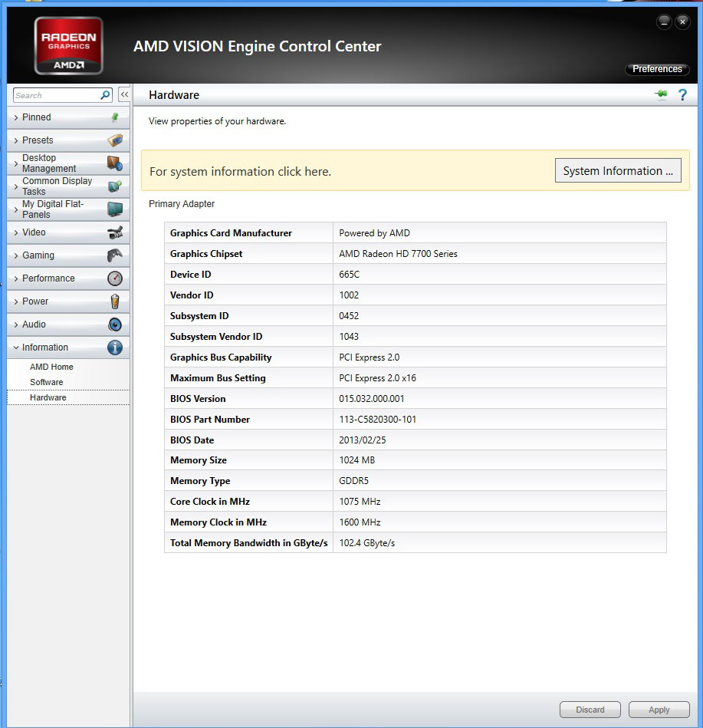
Task: Collapse the sidebar with the double-arrow button
Action: [x=124, y=94]
